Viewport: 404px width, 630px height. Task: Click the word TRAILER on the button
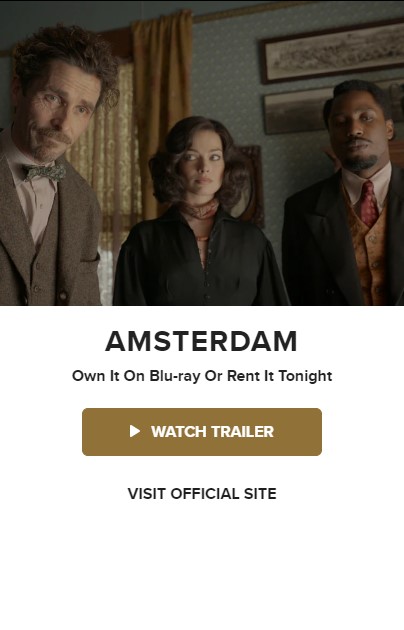(x=243, y=432)
